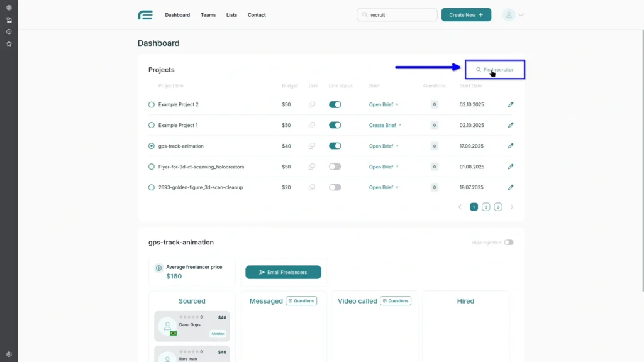The height and width of the screenshot is (362, 644).
Task: Go to page 2 of the Projects list
Action: click(486, 206)
